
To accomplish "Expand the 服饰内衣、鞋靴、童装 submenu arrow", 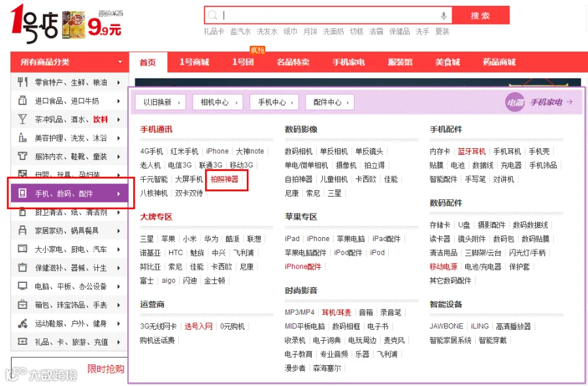I will click(x=118, y=157).
